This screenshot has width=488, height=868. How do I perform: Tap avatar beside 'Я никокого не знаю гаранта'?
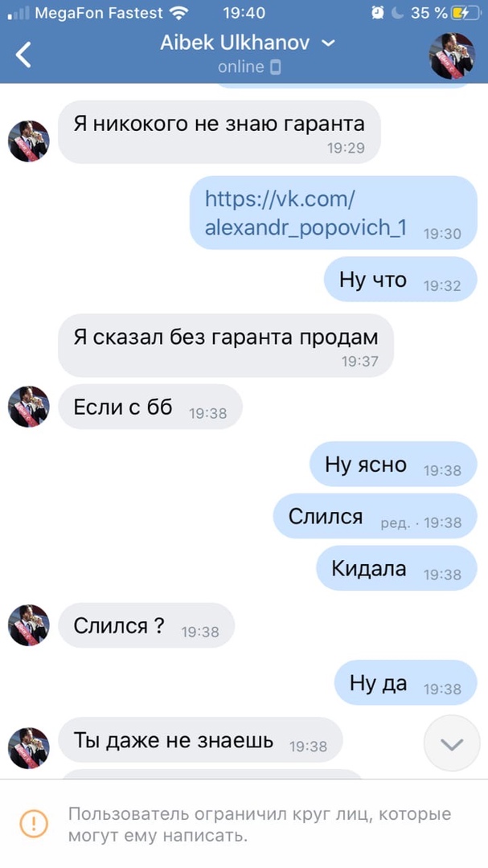28,141
